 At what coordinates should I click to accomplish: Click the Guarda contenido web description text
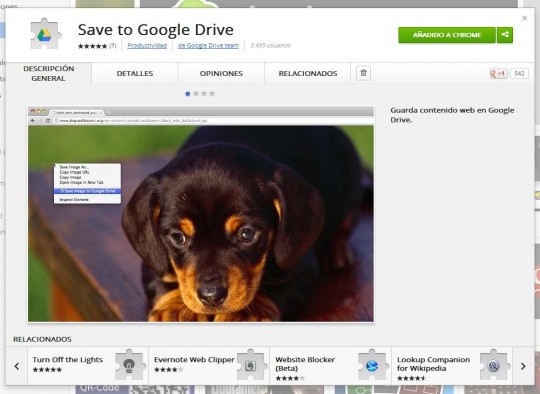452,115
